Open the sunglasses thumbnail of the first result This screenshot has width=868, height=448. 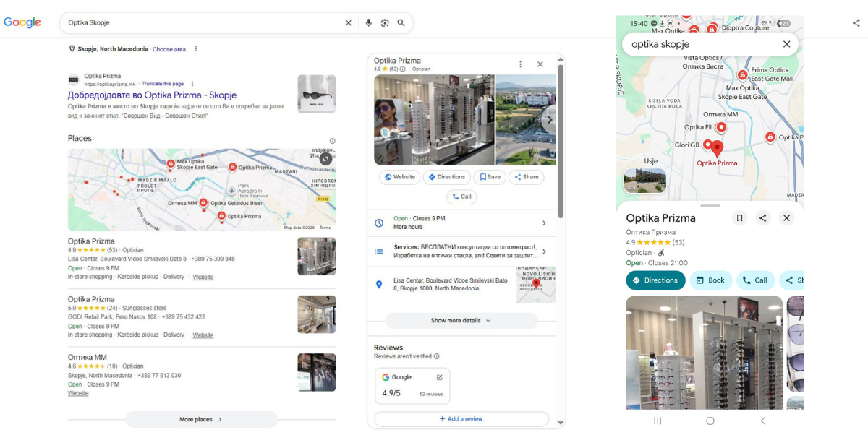pyautogui.click(x=317, y=94)
